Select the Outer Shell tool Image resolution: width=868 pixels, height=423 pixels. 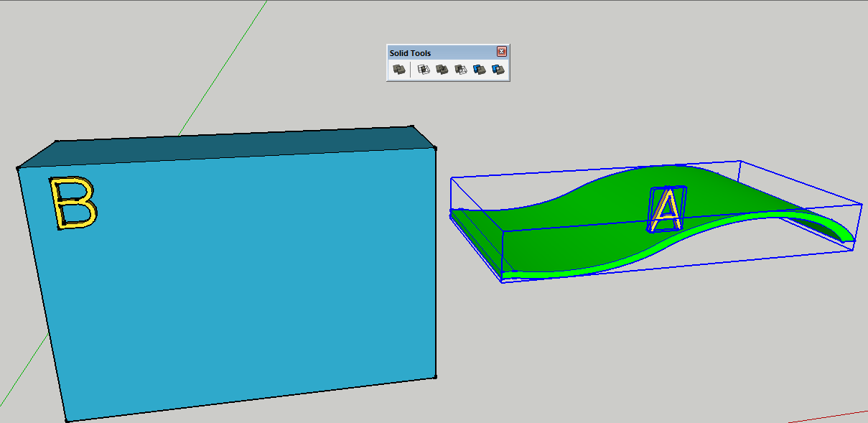pyautogui.click(x=398, y=69)
